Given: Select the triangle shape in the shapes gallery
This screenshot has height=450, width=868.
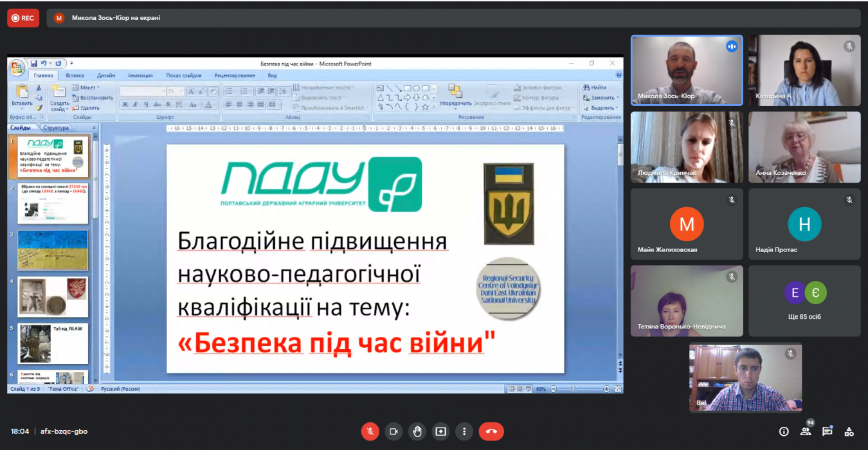Looking at the screenshot, I should tap(381, 98).
